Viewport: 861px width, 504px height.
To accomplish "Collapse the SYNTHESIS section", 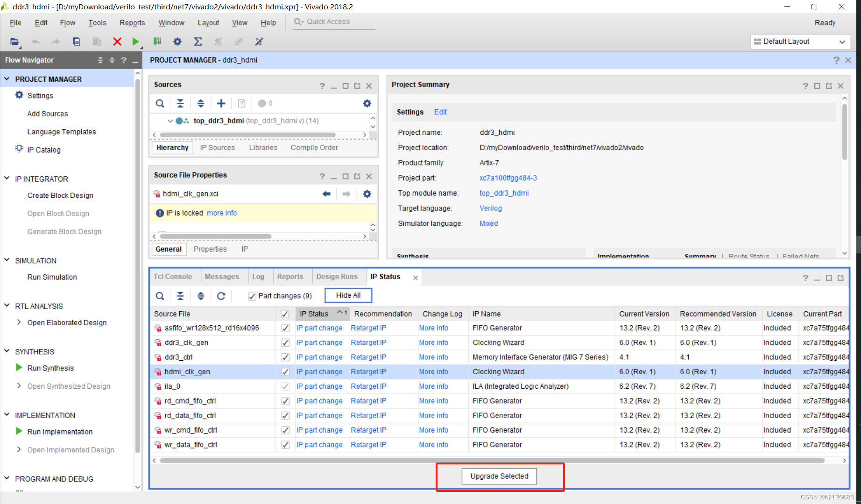I will [7, 351].
